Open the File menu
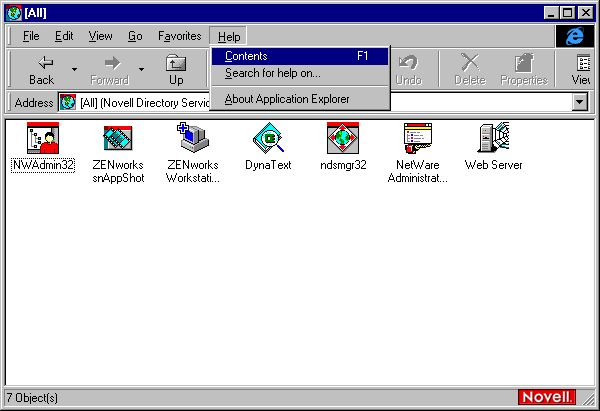This screenshot has height=411, width=600. [x=31, y=36]
